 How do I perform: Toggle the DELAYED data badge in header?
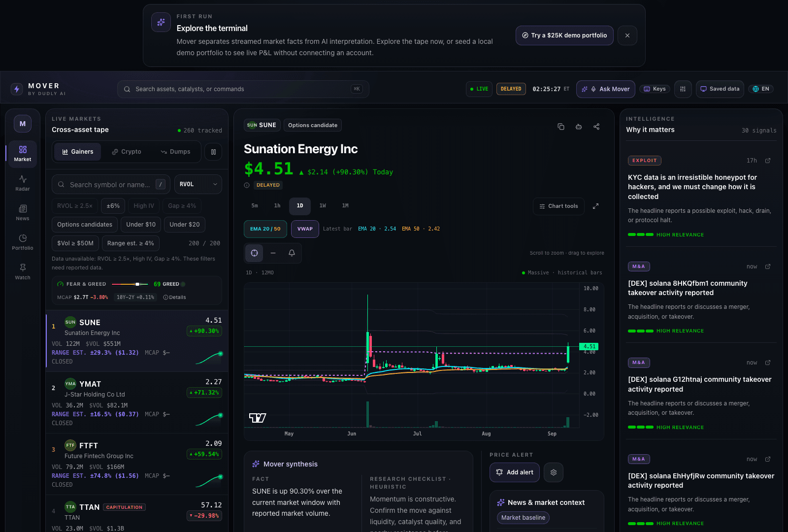[511, 89]
